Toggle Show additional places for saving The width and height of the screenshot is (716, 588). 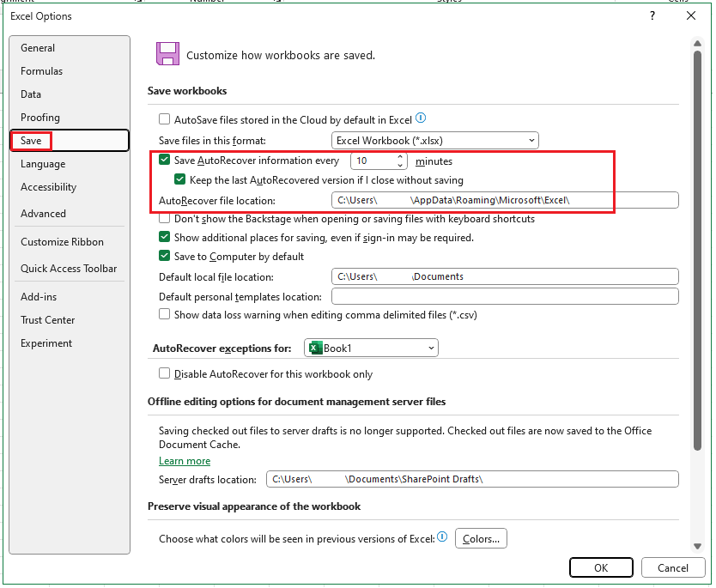point(164,238)
